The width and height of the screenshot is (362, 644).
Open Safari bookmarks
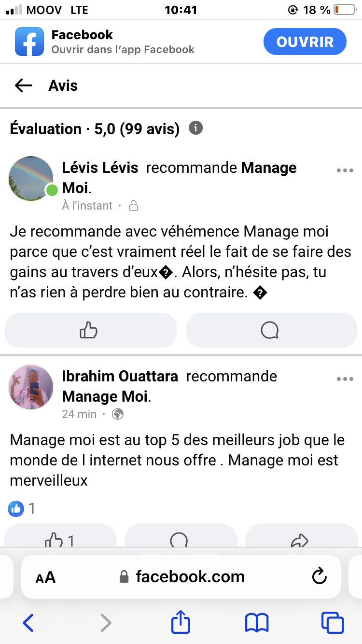point(256,623)
